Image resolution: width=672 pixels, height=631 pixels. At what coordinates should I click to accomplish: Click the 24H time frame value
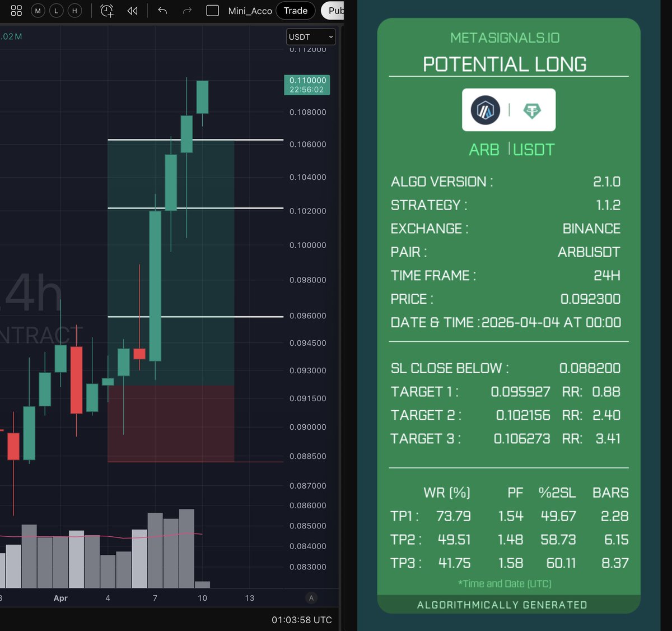[607, 276]
